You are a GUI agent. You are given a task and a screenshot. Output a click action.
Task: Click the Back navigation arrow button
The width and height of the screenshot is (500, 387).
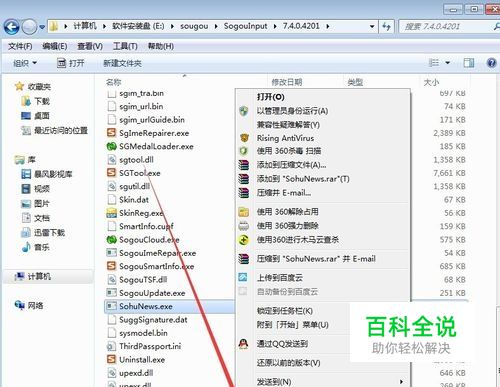[12, 27]
